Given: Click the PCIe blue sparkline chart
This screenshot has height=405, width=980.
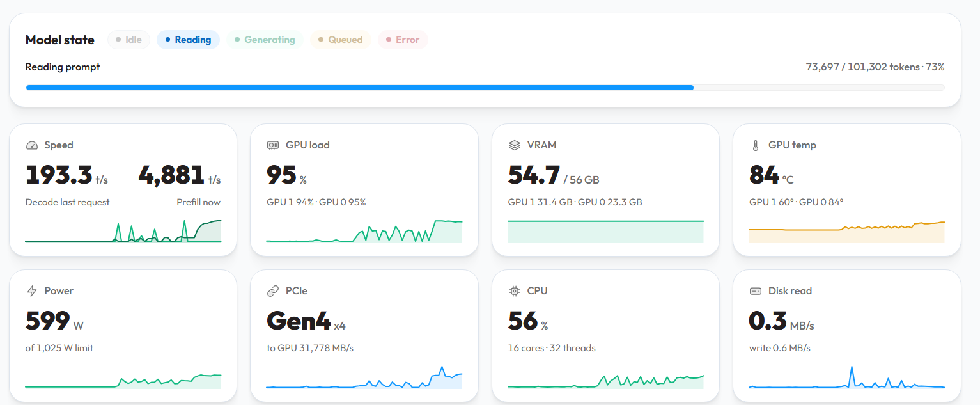Looking at the screenshot, I should pyautogui.click(x=364, y=377).
